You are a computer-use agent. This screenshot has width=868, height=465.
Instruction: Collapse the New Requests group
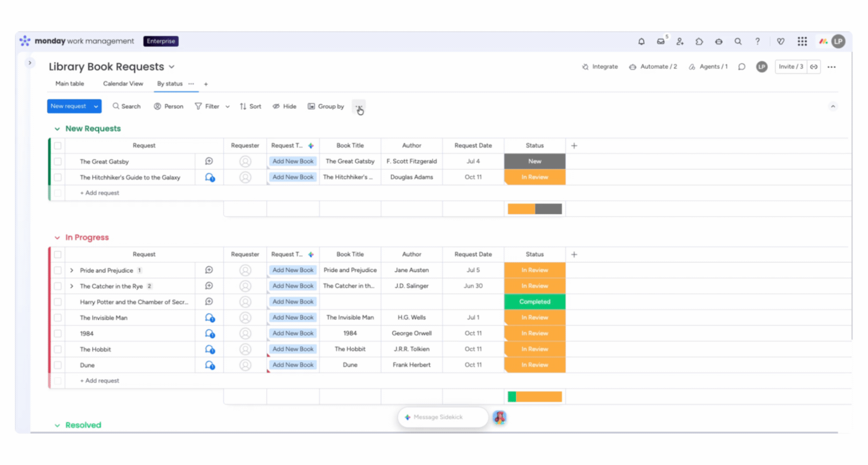tap(57, 129)
